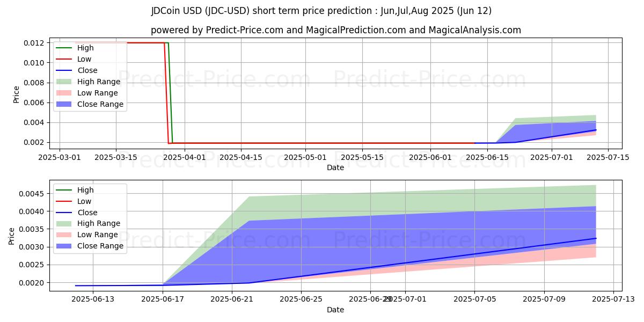Click the green High line marker in top legend
The image size is (644, 322).
[x=64, y=48]
